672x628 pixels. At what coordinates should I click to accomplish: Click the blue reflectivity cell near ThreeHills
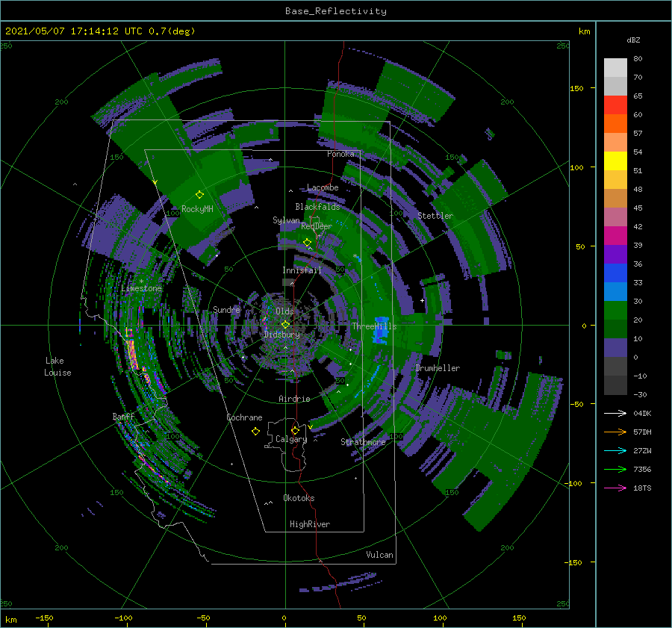(381, 330)
